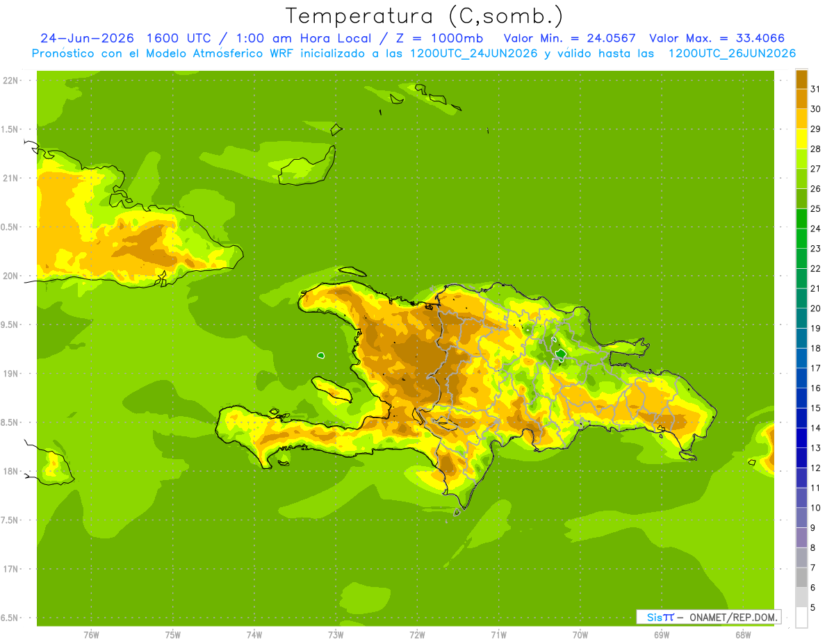
Task: Click "1200UTC_26JUN2026" valid-until time text
Action: 732,53
